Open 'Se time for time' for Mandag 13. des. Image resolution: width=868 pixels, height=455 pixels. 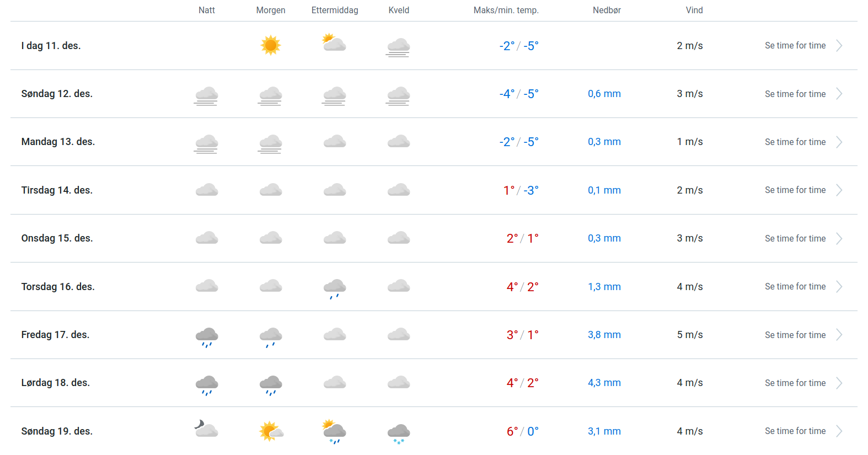pos(795,142)
